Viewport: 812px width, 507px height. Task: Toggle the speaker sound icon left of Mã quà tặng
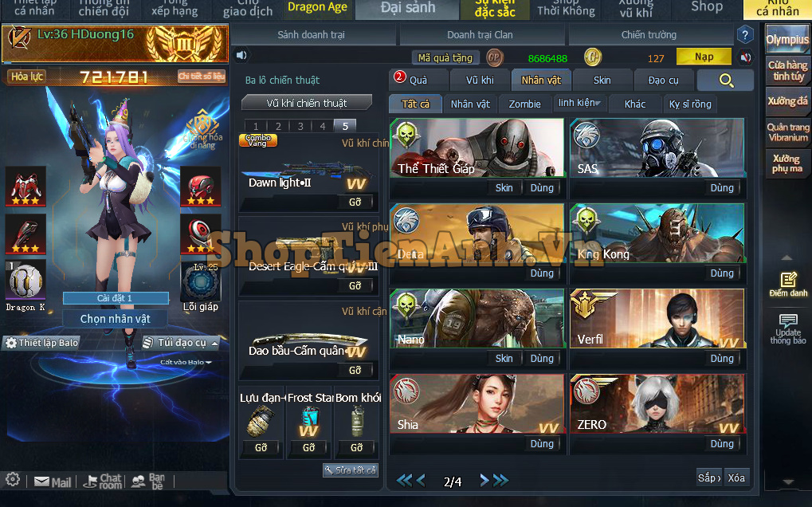[x=241, y=56]
